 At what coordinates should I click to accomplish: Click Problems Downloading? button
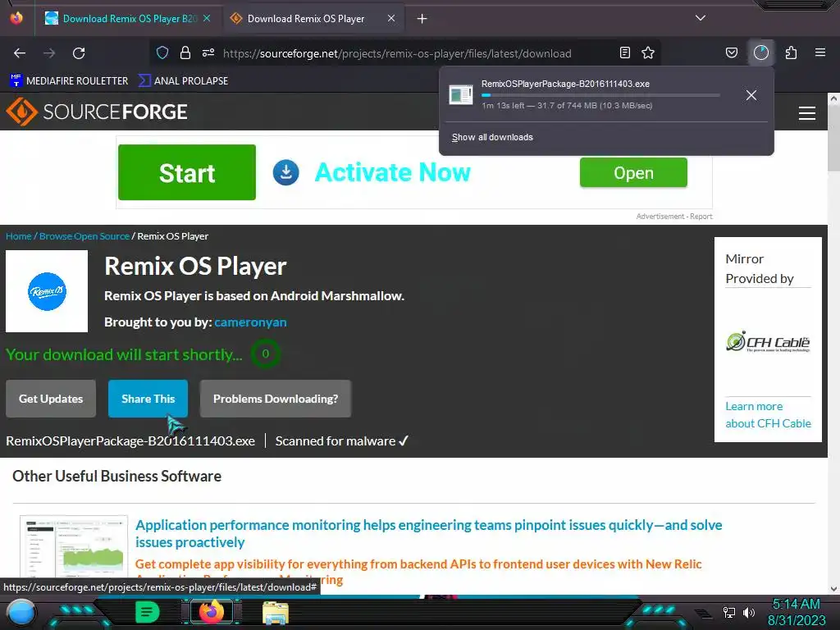[276, 399]
